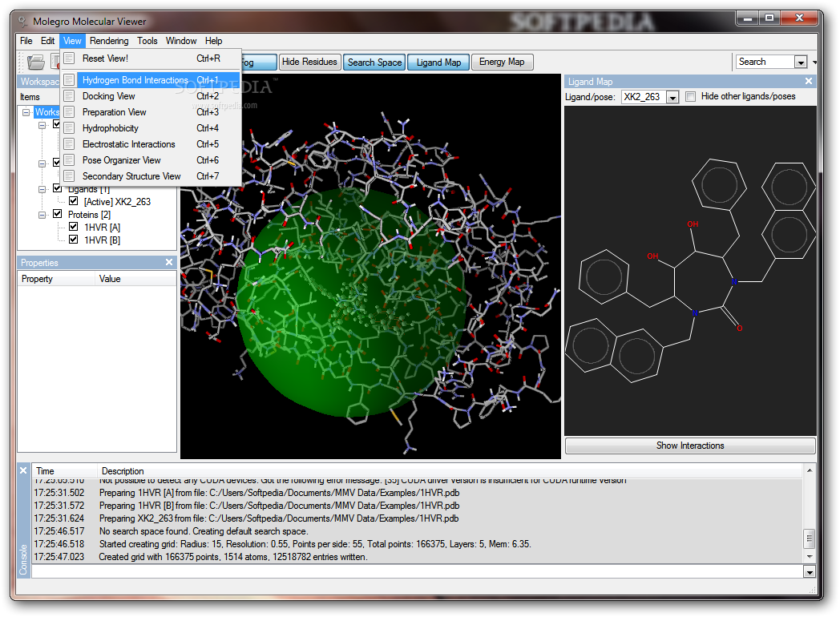Click the Description column header in console

click(449, 471)
